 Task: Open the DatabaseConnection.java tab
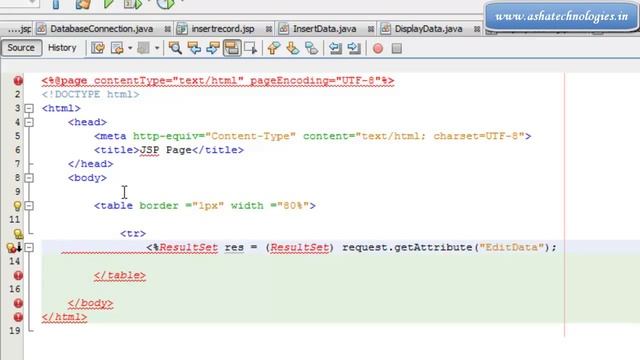102,29
